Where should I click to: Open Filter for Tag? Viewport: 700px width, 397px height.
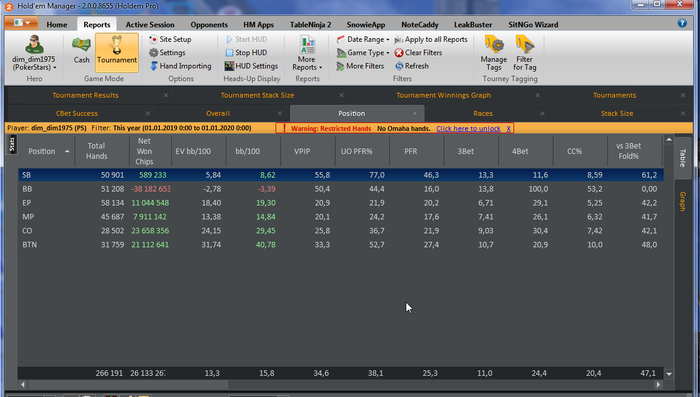click(x=525, y=53)
